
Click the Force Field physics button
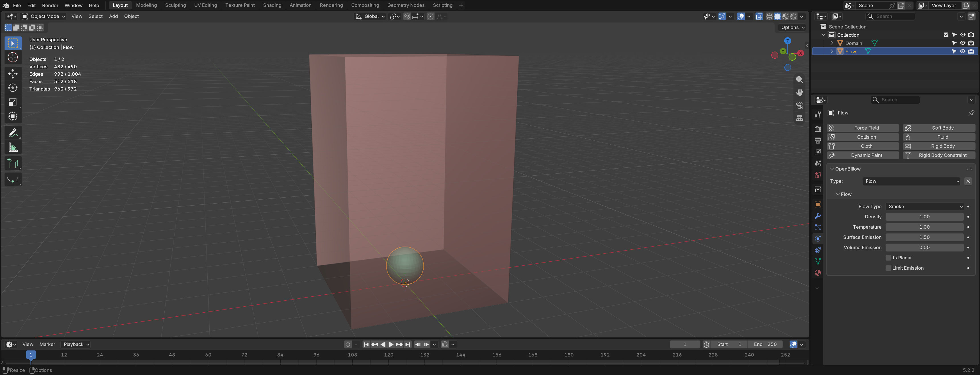pos(863,128)
